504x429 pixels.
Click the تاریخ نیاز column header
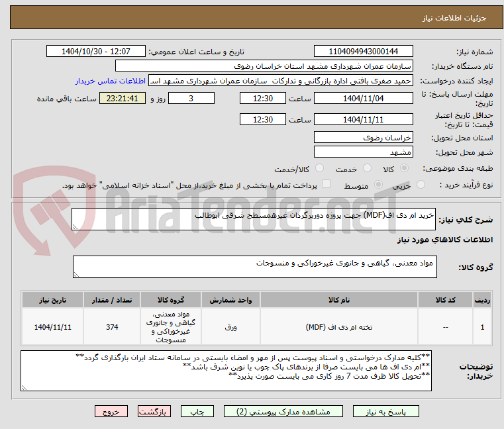(53, 300)
